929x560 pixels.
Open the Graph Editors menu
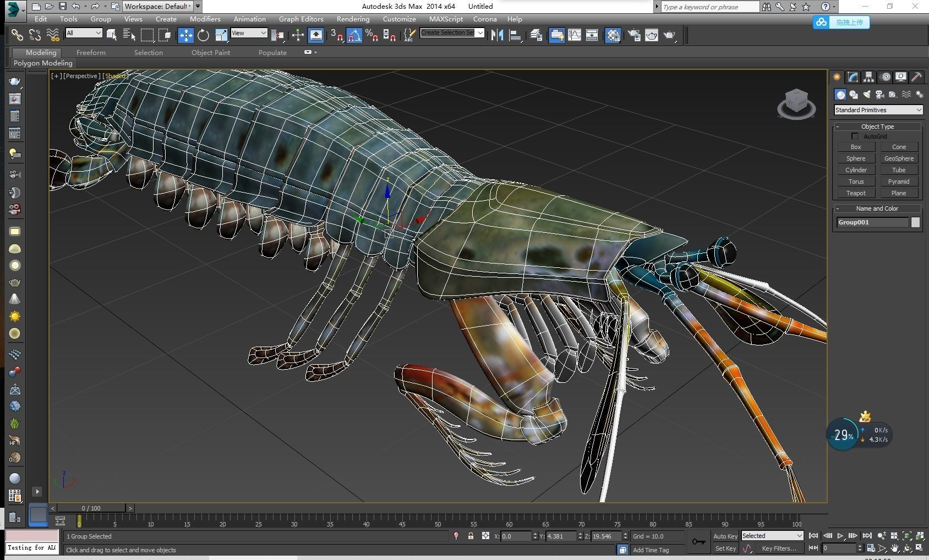click(300, 19)
